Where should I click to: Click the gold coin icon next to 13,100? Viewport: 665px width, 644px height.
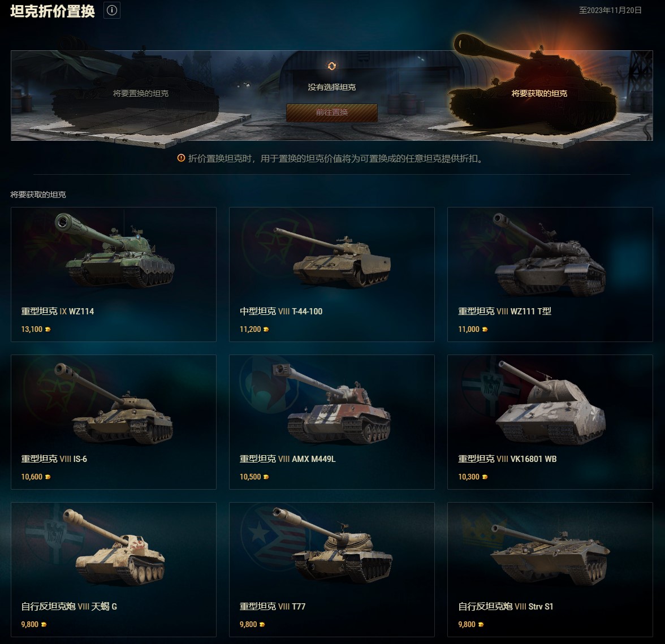tap(48, 330)
